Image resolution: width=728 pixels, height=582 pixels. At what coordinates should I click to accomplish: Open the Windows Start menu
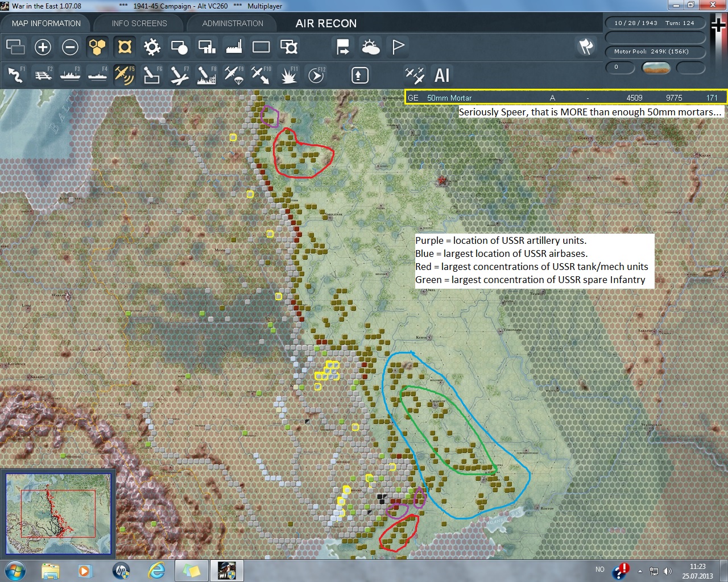coord(15,571)
